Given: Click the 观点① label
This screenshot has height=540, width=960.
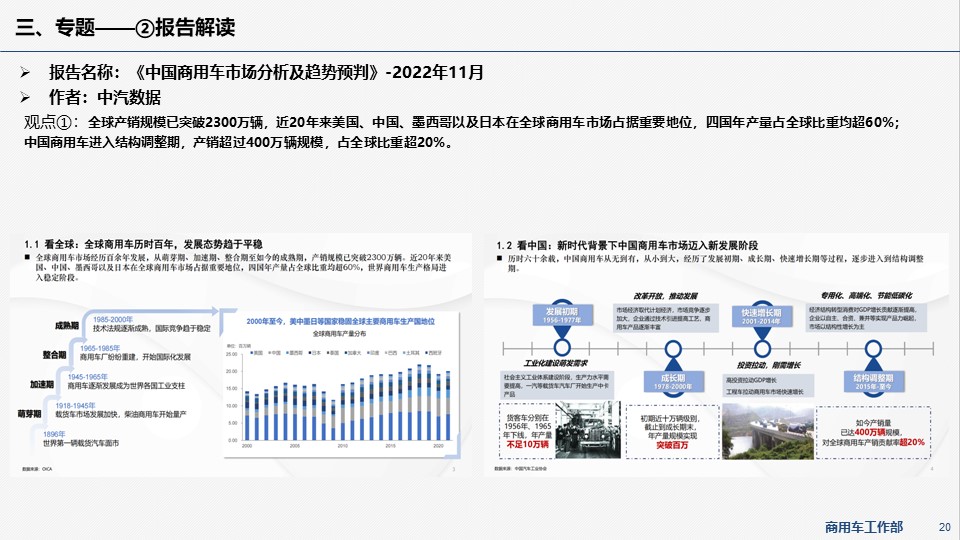Looking at the screenshot, I should [x=50, y=122].
